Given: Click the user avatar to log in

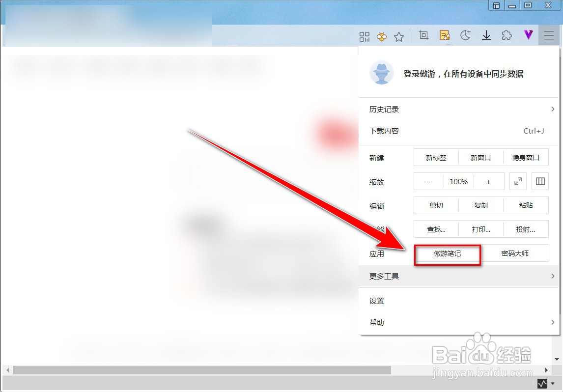Looking at the screenshot, I should 381,73.
